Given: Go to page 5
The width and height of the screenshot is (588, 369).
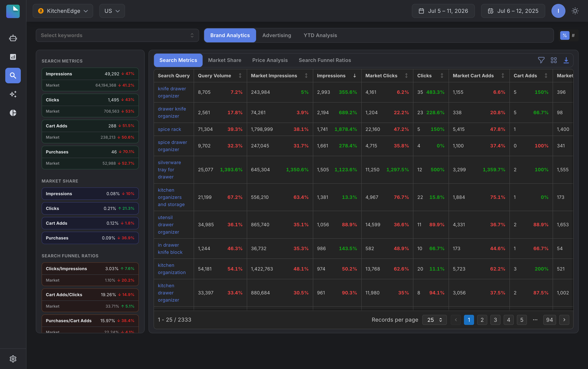Looking at the screenshot, I should click(521, 320).
